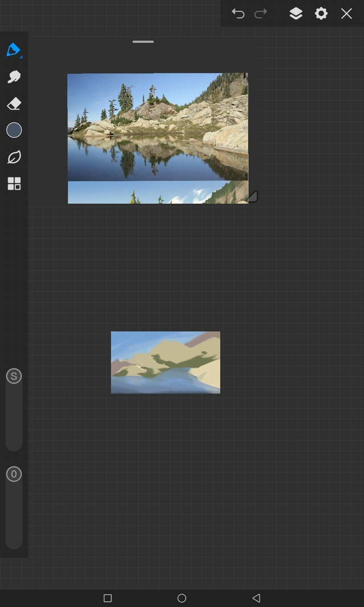364x607 pixels.
Task: Open Android recent apps square button
Action: click(x=108, y=598)
